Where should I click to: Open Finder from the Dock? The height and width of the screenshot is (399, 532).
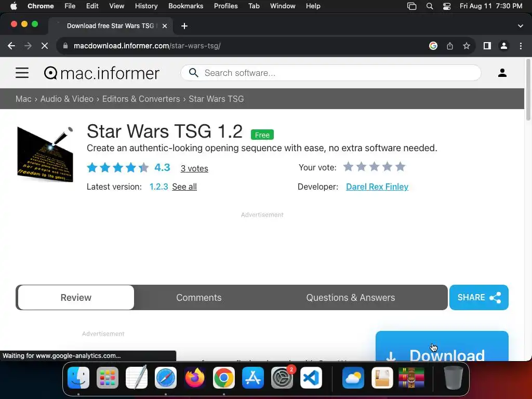[78, 378]
